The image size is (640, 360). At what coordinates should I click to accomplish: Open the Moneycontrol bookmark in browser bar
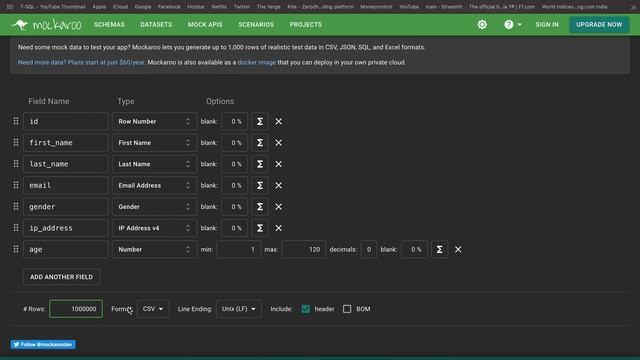[x=376, y=7]
